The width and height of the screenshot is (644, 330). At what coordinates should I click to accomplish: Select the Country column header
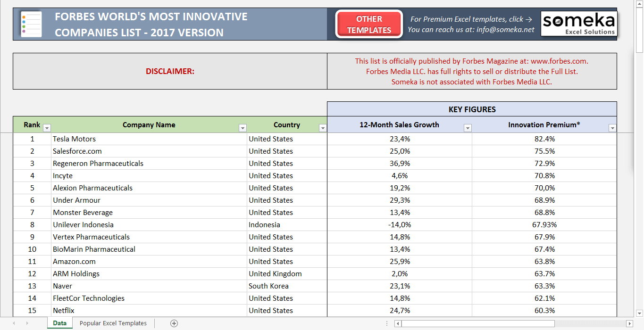(287, 125)
